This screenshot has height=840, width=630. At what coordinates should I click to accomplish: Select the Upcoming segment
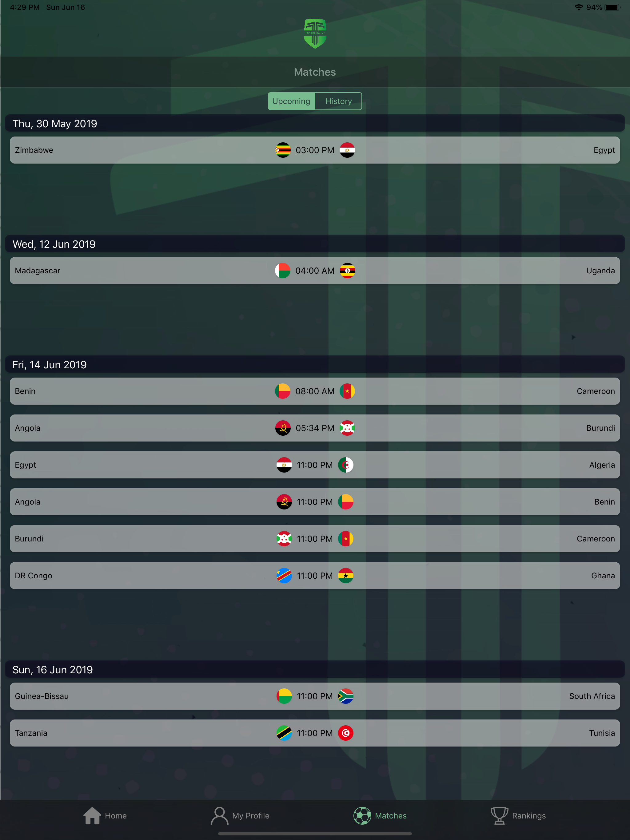pyautogui.click(x=291, y=101)
